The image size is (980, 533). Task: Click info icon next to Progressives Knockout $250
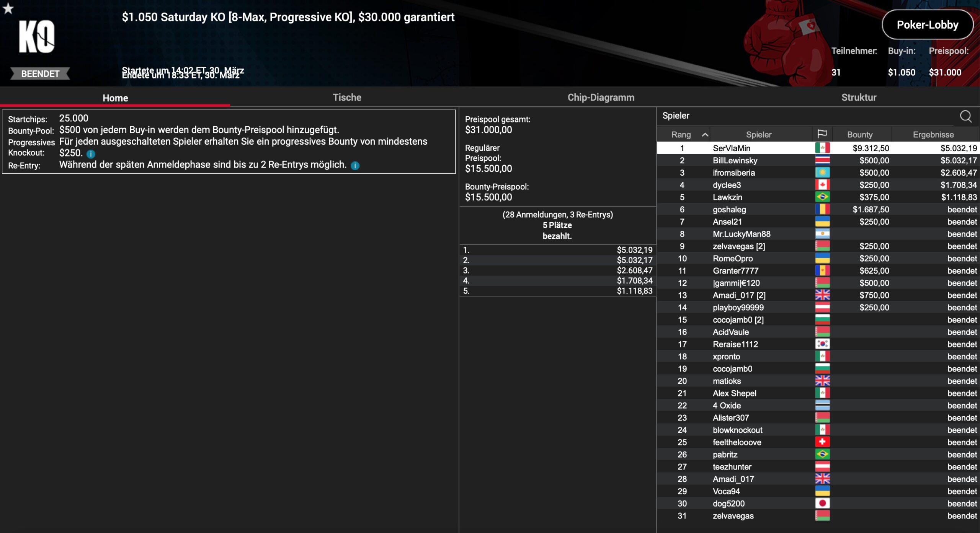(91, 154)
